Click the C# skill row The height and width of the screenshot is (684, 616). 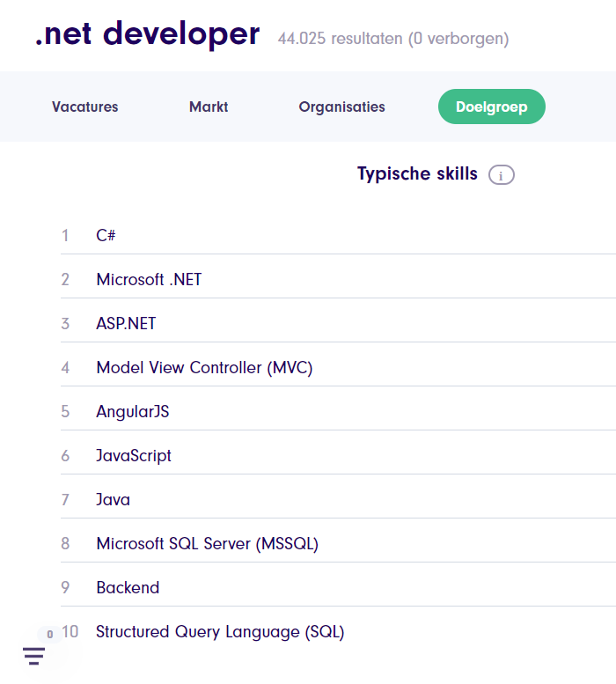click(338, 235)
